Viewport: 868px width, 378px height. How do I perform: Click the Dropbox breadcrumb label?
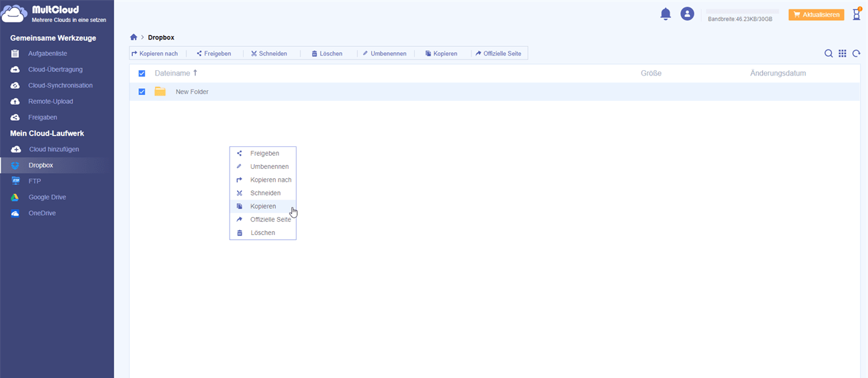161,37
